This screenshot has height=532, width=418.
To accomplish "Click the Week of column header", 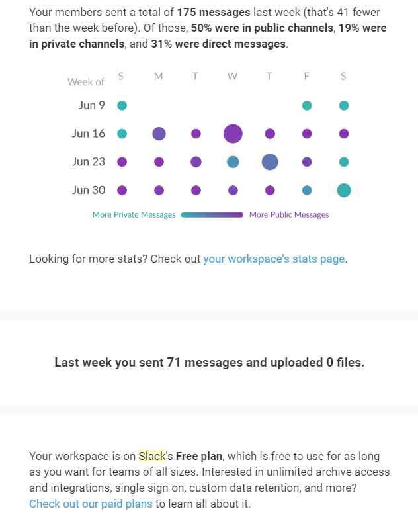I will pyautogui.click(x=86, y=82).
